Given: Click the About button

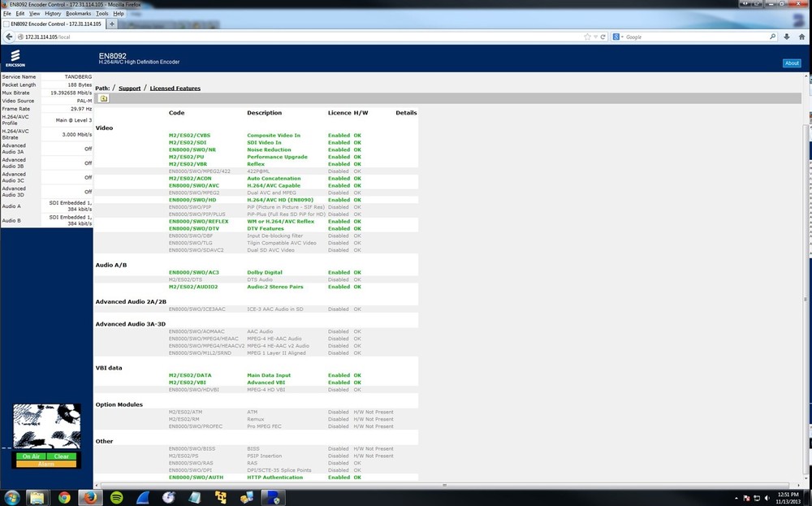Looking at the screenshot, I should tap(791, 63).
